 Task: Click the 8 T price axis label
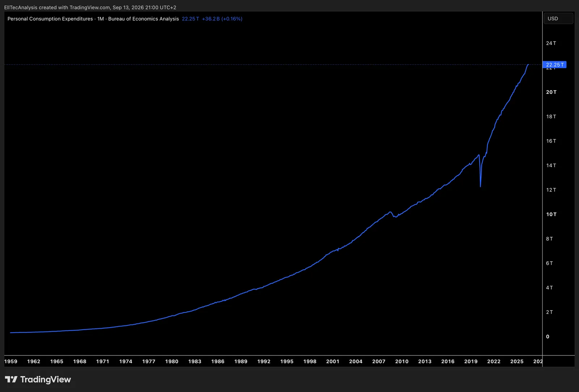click(549, 239)
